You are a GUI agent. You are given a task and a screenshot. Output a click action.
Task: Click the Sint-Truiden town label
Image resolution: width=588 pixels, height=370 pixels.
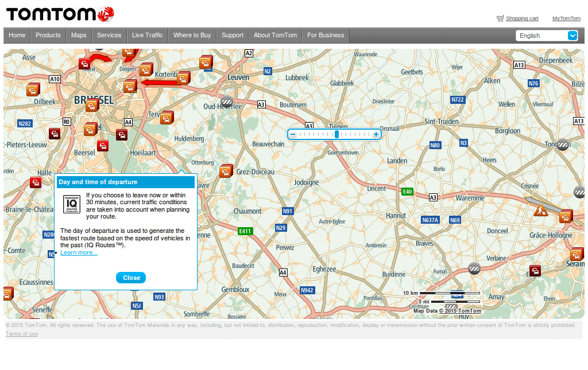(x=442, y=122)
